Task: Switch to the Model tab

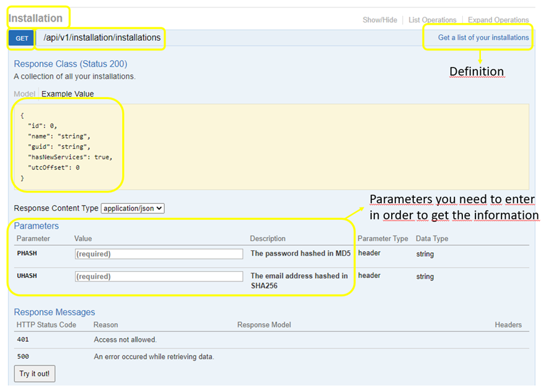Action: (x=24, y=94)
